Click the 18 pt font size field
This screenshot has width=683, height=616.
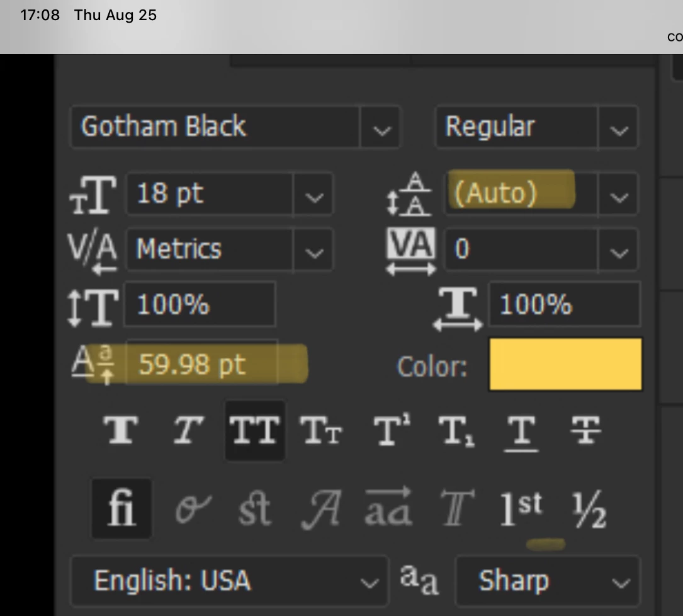click(210, 193)
